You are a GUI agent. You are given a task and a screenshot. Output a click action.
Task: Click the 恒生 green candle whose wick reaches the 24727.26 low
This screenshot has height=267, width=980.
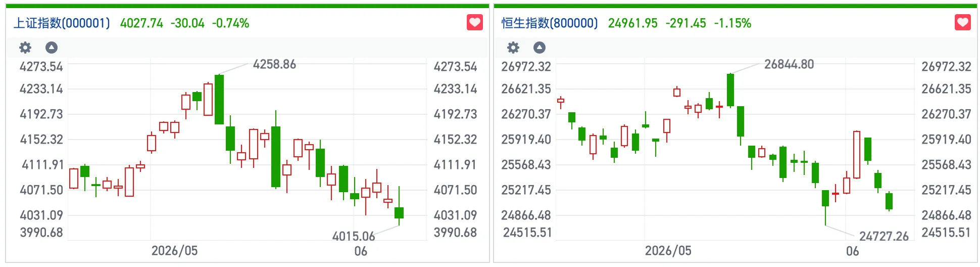click(x=825, y=198)
